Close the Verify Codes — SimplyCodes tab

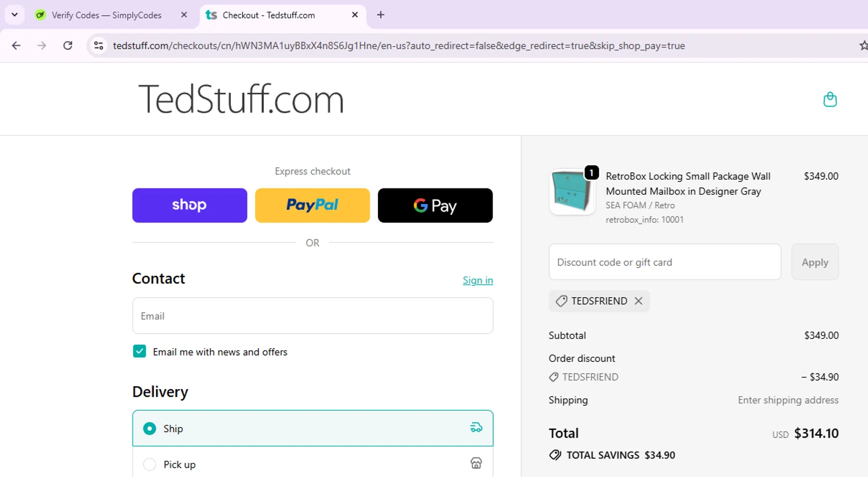[184, 15]
